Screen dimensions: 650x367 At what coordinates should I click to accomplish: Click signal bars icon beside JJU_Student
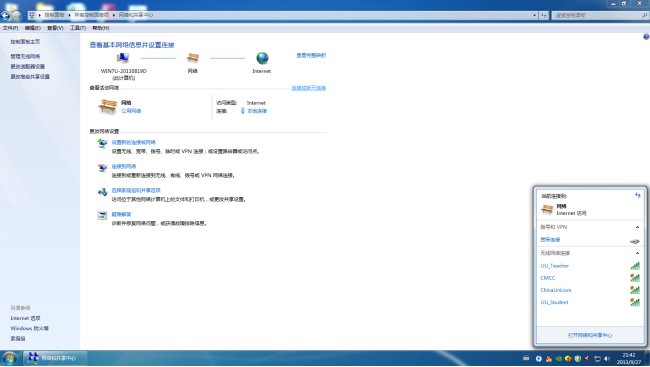point(635,302)
